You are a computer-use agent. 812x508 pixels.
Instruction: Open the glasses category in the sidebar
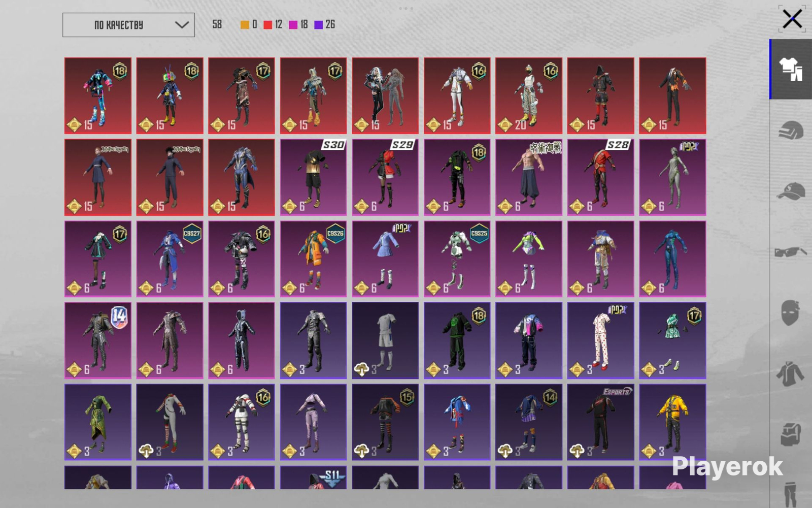click(791, 251)
